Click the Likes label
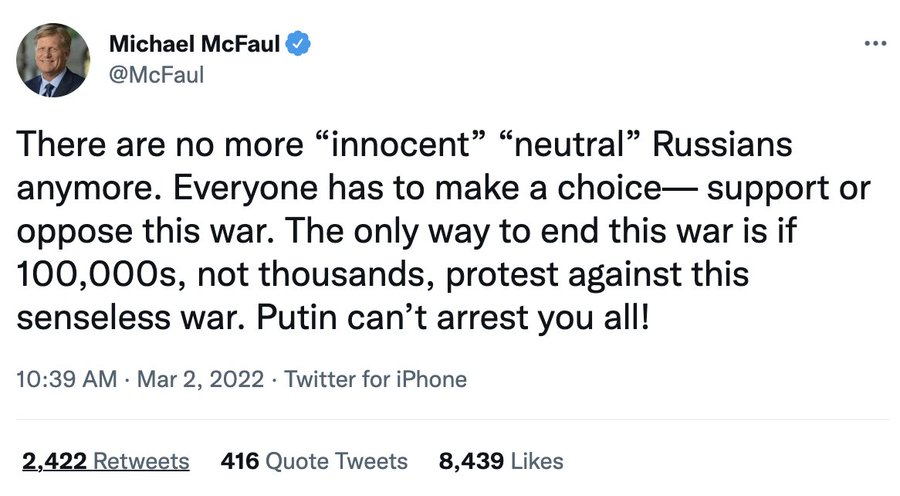Viewport: 900px width, 496px height. click(537, 461)
